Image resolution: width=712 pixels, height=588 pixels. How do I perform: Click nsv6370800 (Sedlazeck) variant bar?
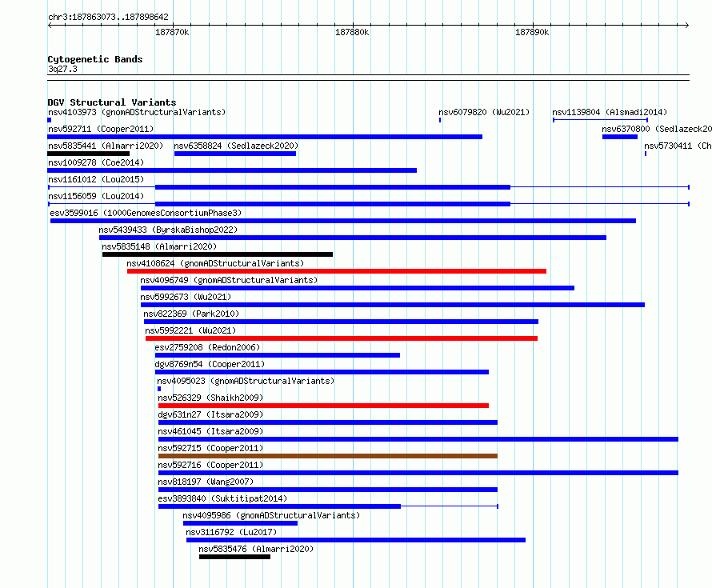point(620,137)
